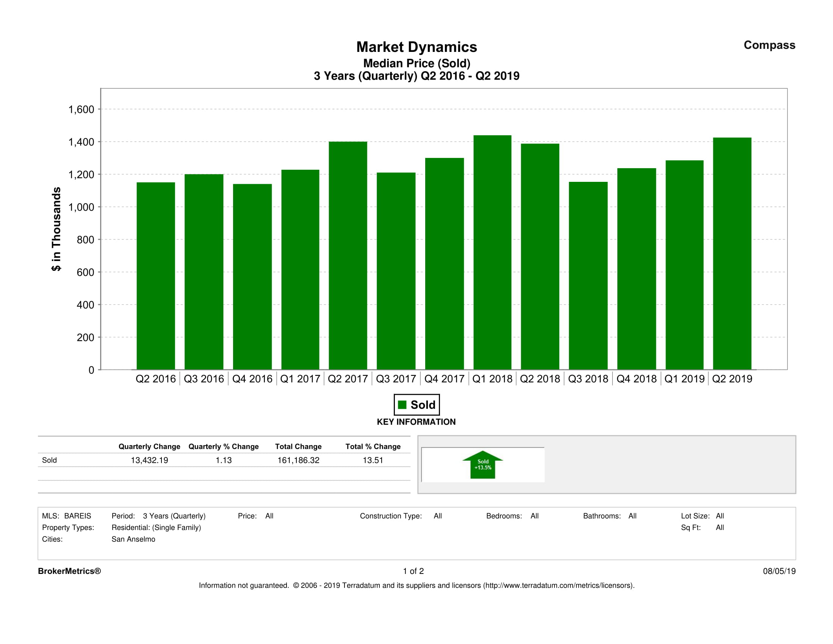Click the KEY INFORMATION heading
Screen dimensions: 833x644
pos(416,422)
